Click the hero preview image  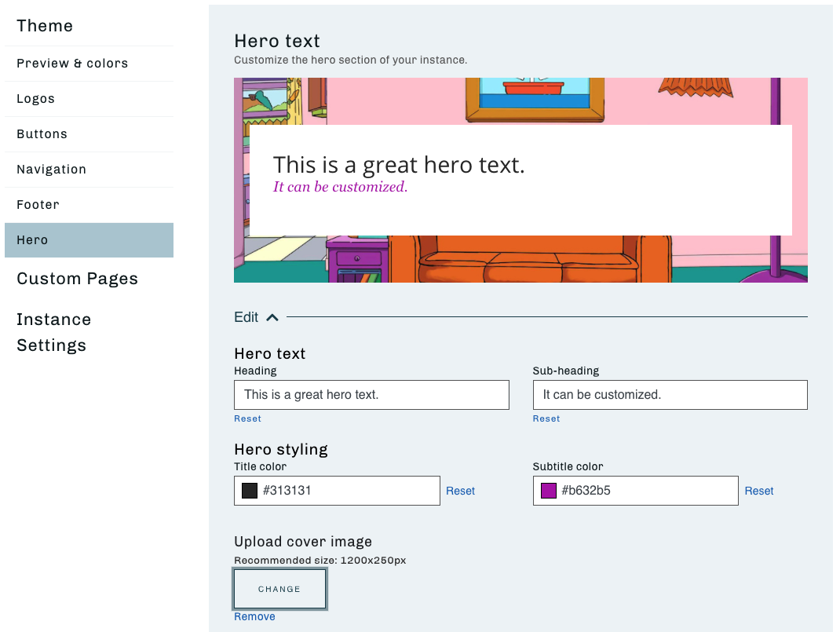pyautogui.click(x=520, y=180)
